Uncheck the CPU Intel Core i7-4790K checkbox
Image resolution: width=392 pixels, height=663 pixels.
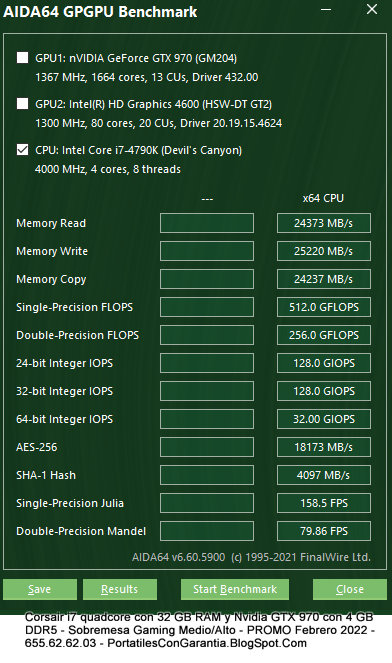pyautogui.click(x=22, y=150)
